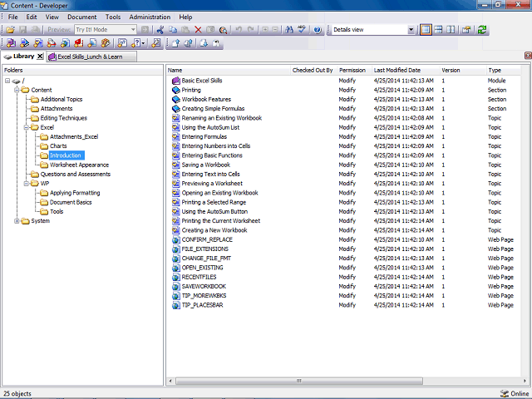Open the Details view dropdown

pos(411,30)
